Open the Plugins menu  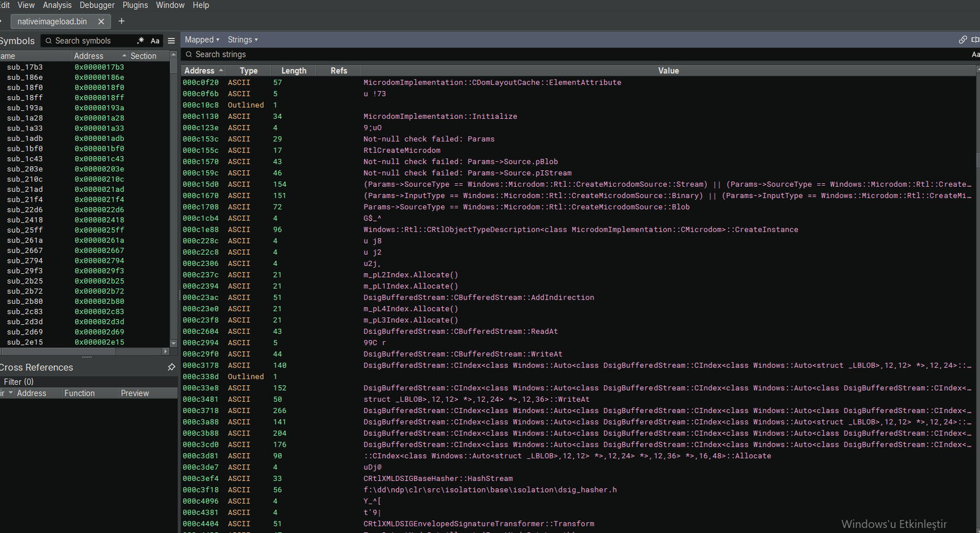(x=135, y=5)
